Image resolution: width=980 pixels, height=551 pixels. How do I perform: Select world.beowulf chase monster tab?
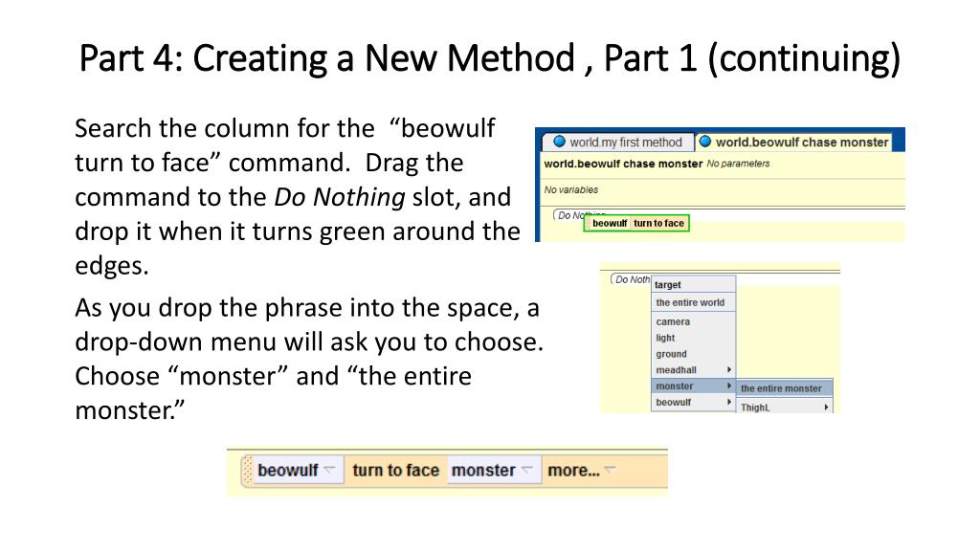pyautogui.click(x=793, y=142)
